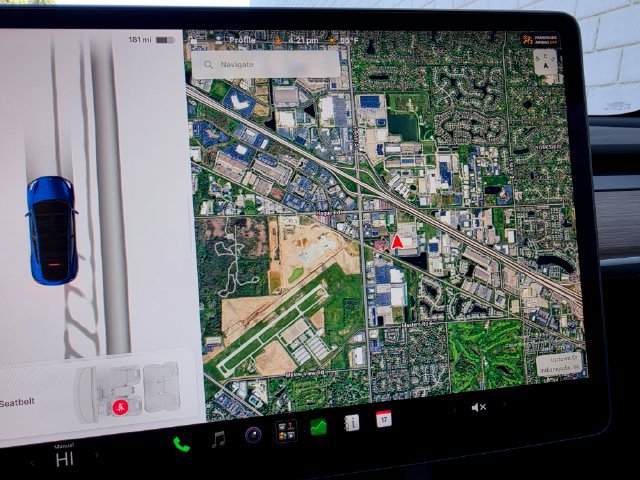
Task: Tap the lock icon in status bar
Action: [x=193, y=41]
